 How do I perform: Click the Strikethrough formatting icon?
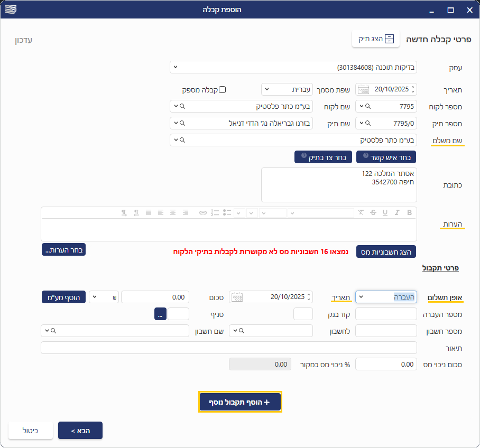point(373,213)
